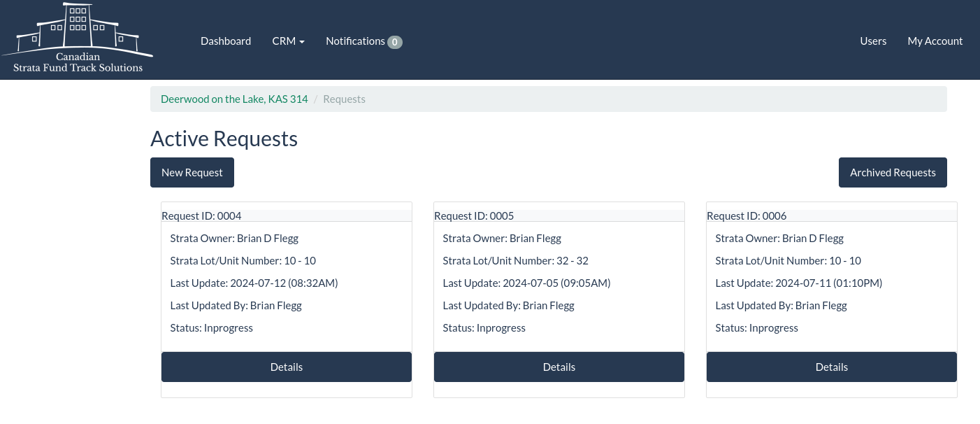Click the Request ID: 0004 card header
The height and width of the screenshot is (424, 980).
287,215
